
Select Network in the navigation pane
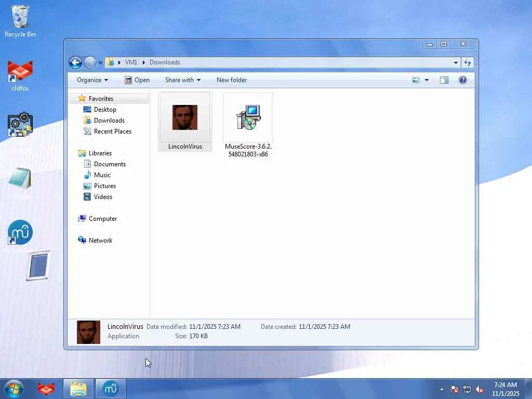pyautogui.click(x=100, y=241)
